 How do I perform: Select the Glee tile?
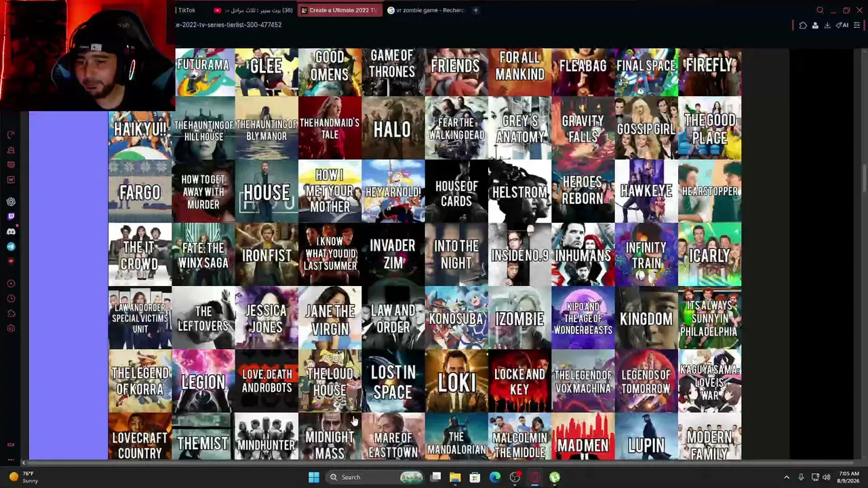[267, 72]
